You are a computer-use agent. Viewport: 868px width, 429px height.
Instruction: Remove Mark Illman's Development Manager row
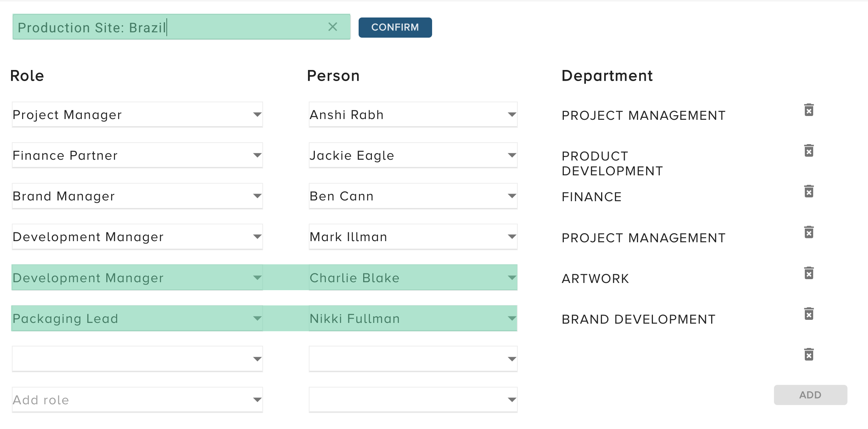809,231
